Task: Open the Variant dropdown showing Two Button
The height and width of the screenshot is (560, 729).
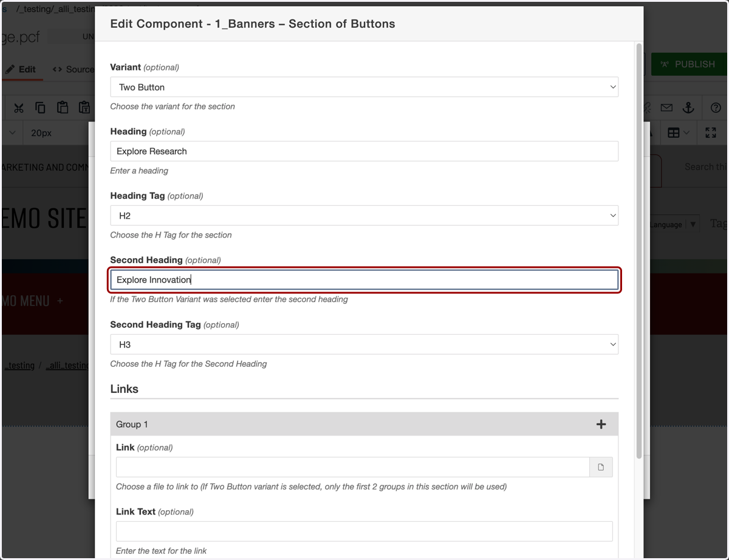Action: pos(364,87)
